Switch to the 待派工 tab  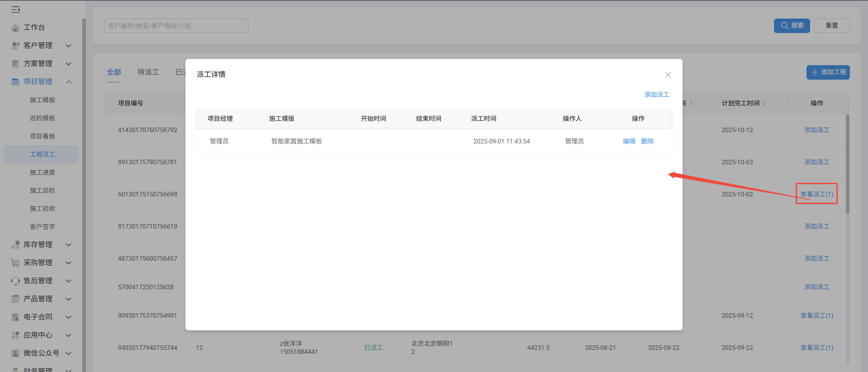pos(148,72)
